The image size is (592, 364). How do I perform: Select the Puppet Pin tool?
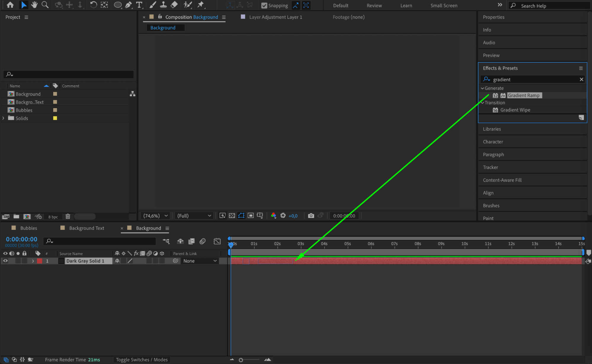[x=201, y=5]
